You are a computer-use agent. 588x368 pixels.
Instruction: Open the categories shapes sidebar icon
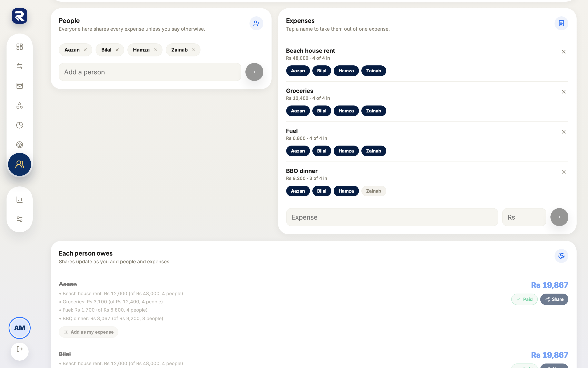tap(19, 105)
